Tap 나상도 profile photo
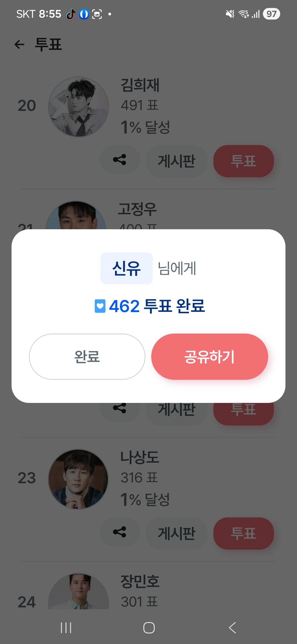This screenshot has width=297, height=644. pyautogui.click(x=78, y=479)
